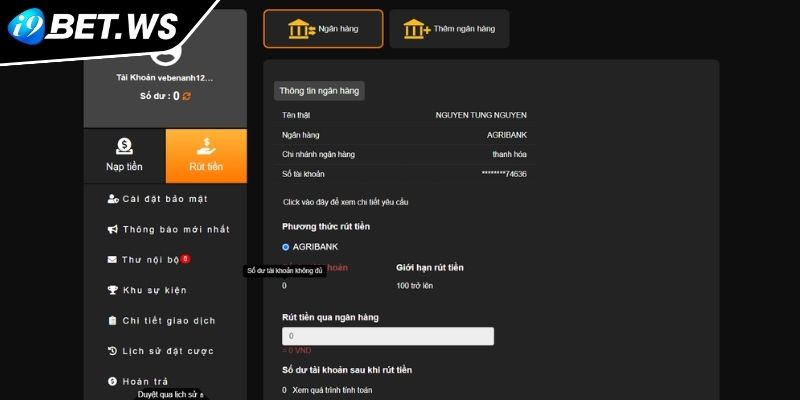The width and height of the screenshot is (800, 400).
Task: Click the bank withdrawal amount input field
Action: pos(388,336)
